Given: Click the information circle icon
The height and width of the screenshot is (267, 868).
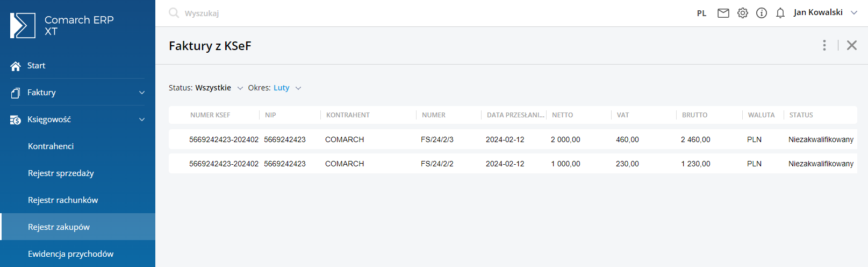Looking at the screenshot, I should pos(762,13).
